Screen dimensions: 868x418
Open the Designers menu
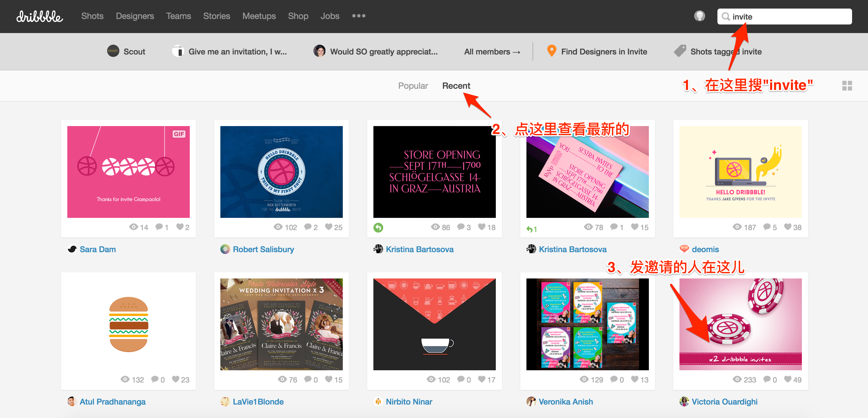pos(135,16)
